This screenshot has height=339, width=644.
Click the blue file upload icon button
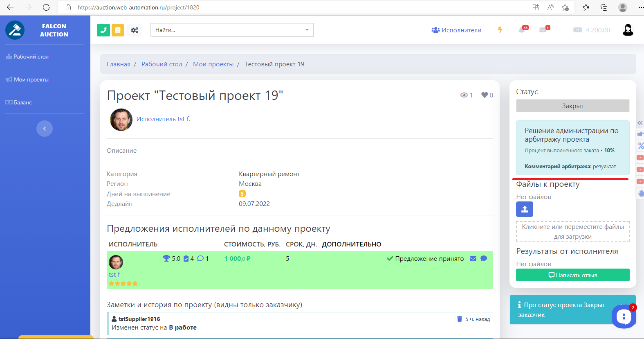pos(525,210)
